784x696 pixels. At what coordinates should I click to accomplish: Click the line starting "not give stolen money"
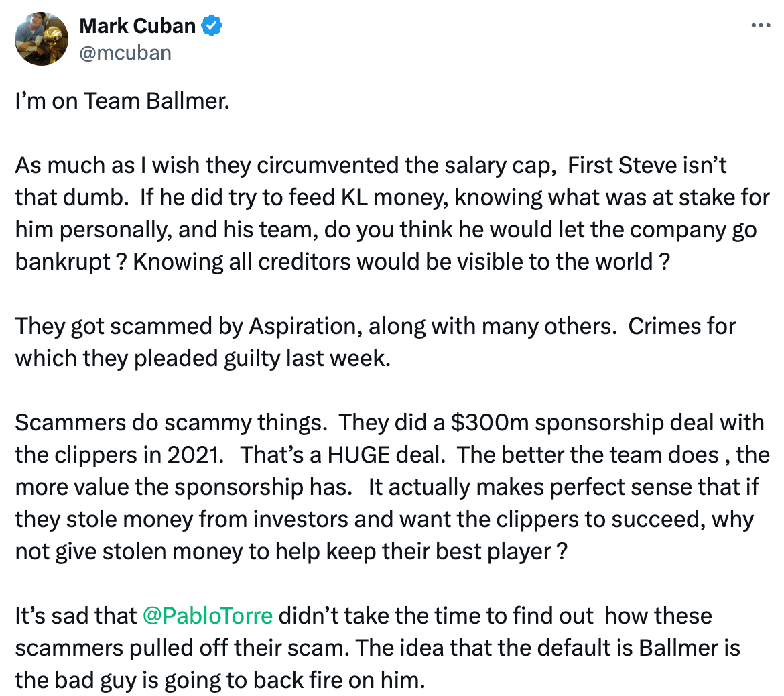(x=291, y=551)
